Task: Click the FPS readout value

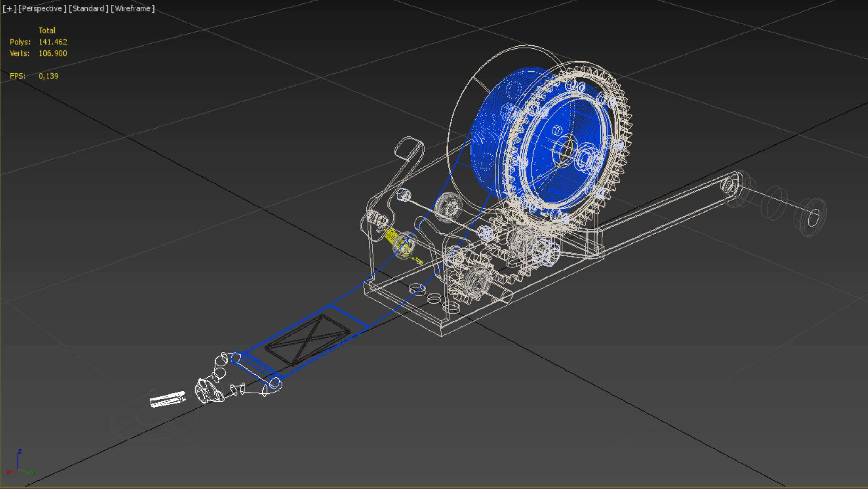Action: tap(48, 76)
